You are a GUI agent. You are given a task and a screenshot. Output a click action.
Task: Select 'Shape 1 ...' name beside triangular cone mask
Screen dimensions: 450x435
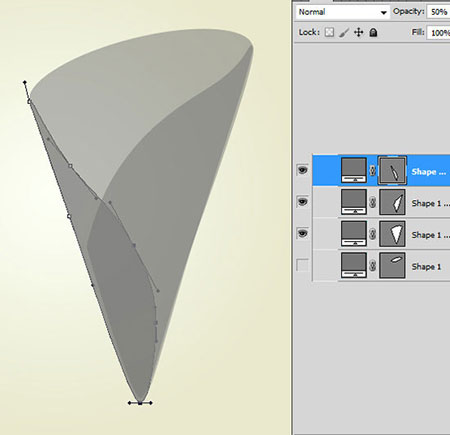pos(430,235)
